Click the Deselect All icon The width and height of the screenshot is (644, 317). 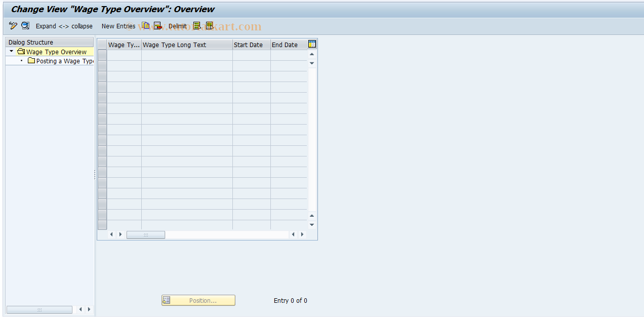pyautogui.click(x=209, y=26)
